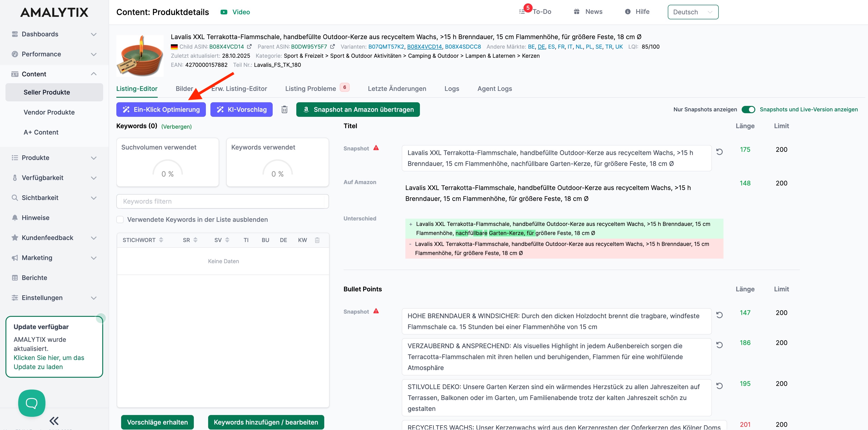The height and width of the screenshot is (430, 868).
Task: Play the Video tutorial icon
Action: click(224, 12)
